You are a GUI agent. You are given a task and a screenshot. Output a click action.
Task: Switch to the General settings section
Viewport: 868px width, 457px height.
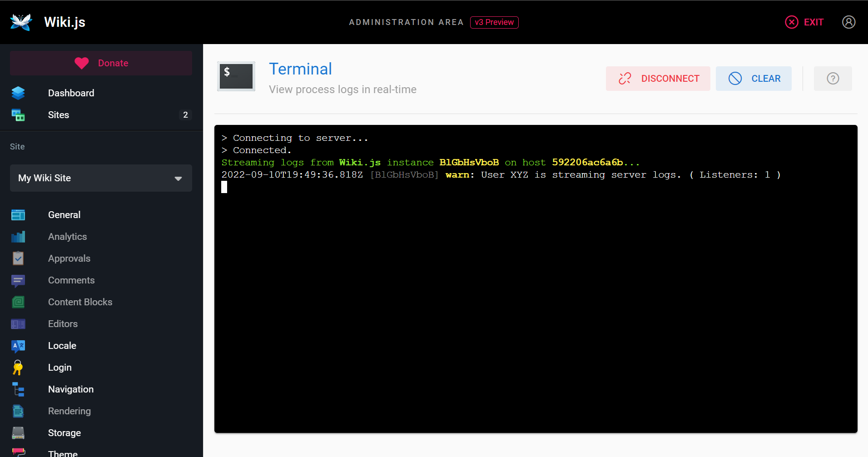[64, 214]
